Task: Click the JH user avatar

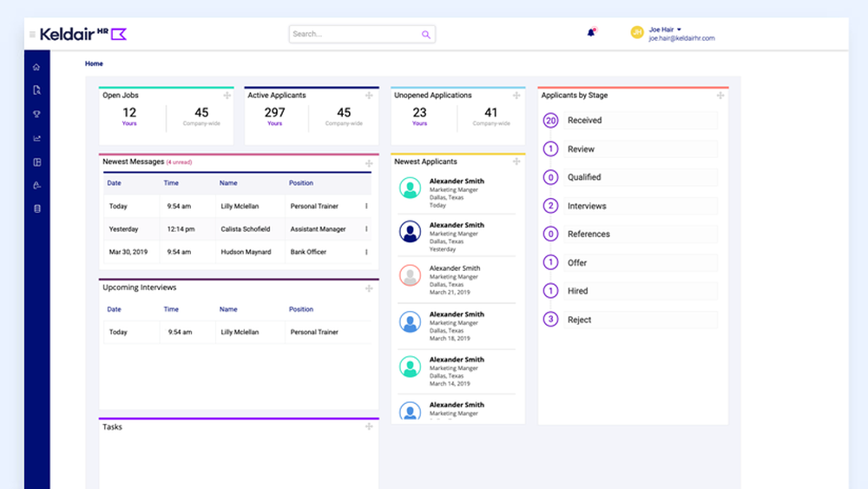Action: pyautogui.click(x=637, y=33)
